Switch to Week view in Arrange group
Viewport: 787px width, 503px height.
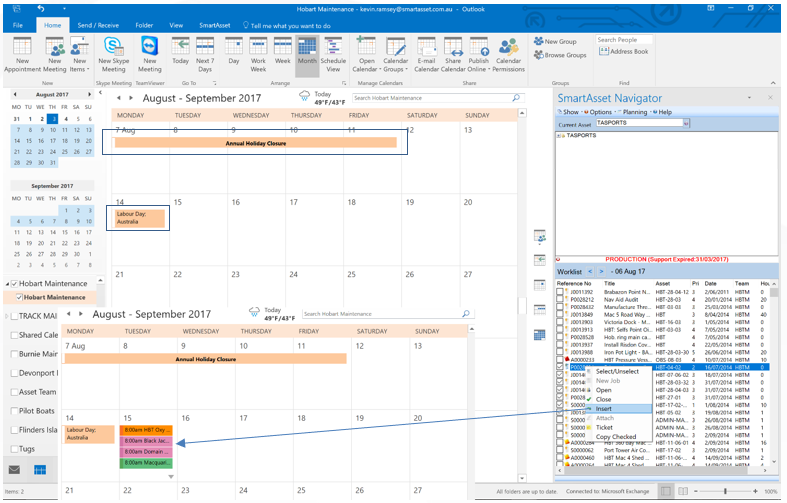click(x=283, y=51)
